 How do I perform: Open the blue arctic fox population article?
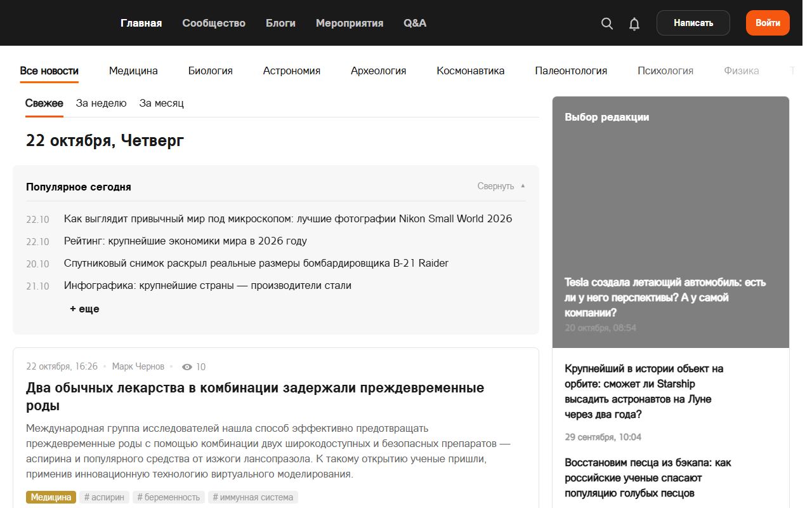tap(648, 478)
